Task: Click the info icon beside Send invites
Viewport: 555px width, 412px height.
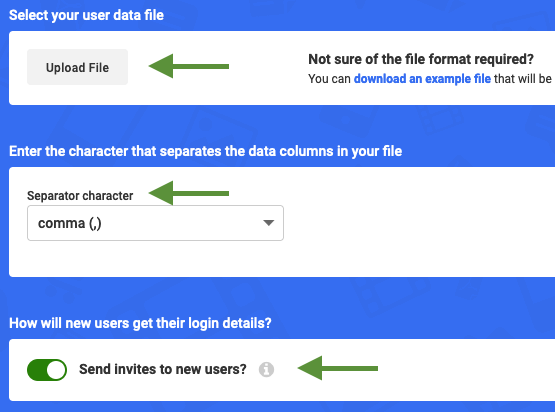Action: point(266,370)
